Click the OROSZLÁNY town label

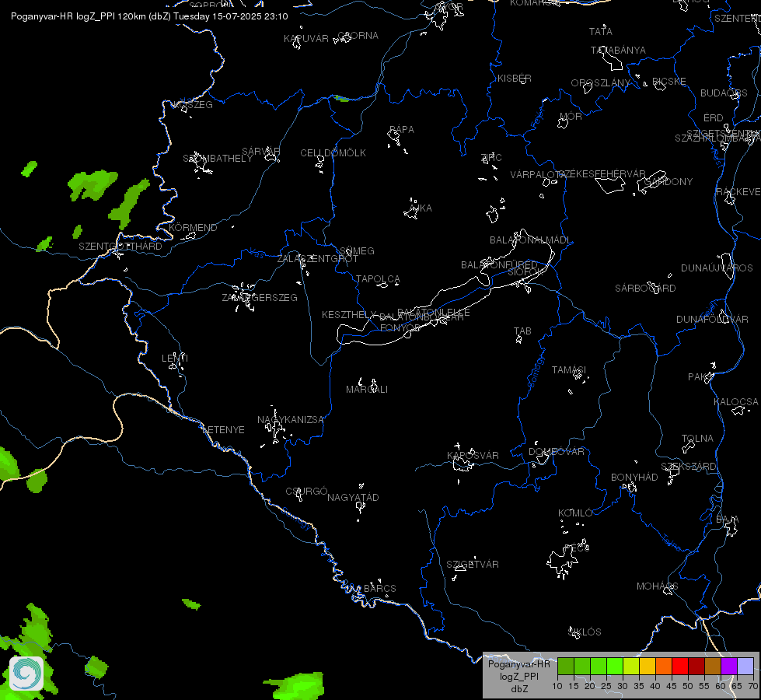600,83
